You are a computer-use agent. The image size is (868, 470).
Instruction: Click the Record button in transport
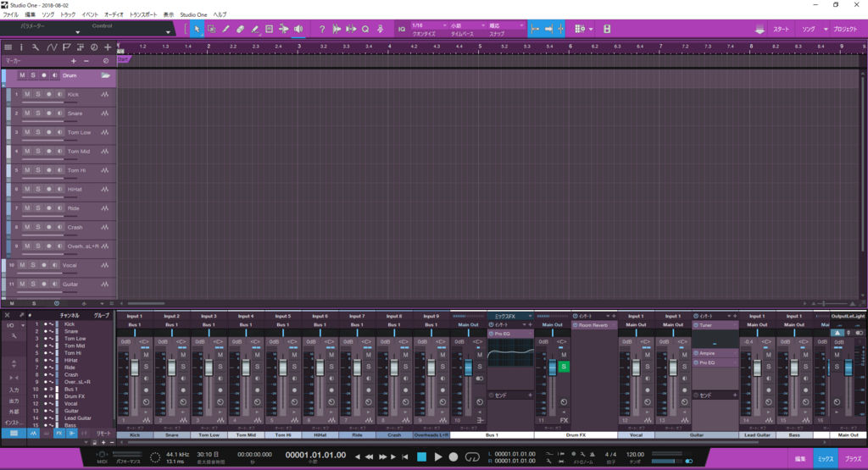click(453, 457)
